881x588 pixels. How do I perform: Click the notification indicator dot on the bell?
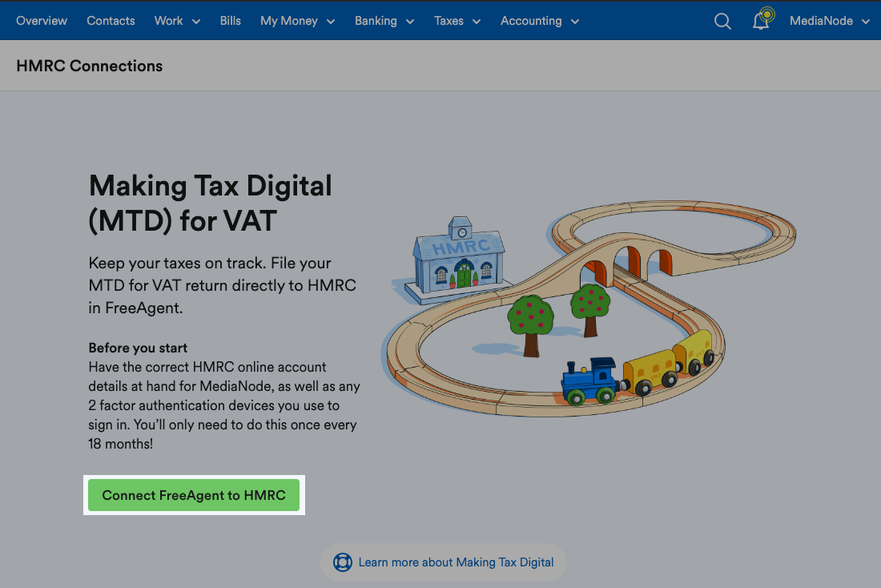coord(768,14)
